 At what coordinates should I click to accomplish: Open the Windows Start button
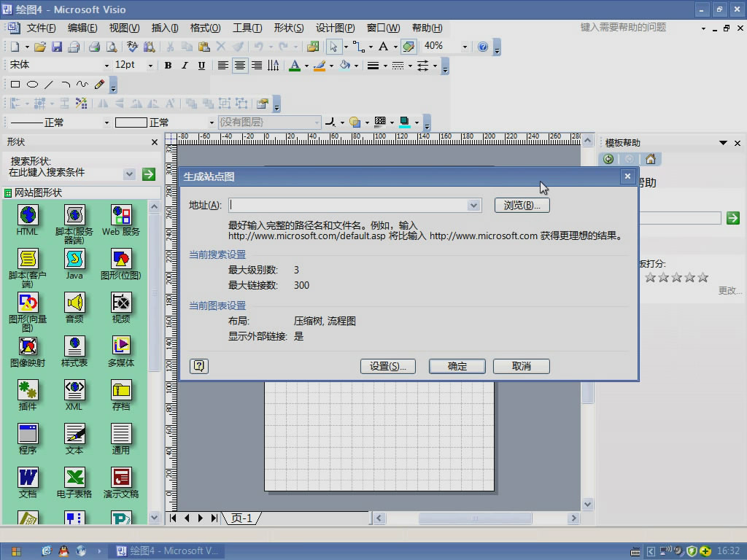click(16, 551)
